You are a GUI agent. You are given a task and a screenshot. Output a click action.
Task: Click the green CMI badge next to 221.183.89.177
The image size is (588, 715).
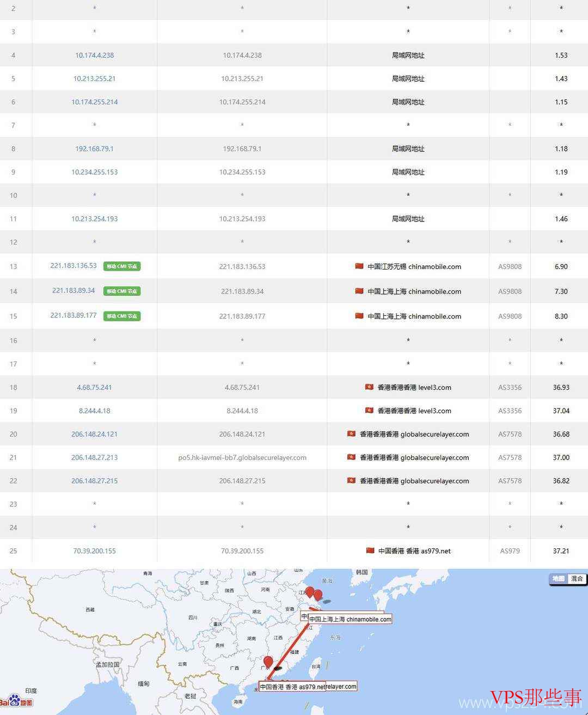pyautogui.click(x=122, y=316)
